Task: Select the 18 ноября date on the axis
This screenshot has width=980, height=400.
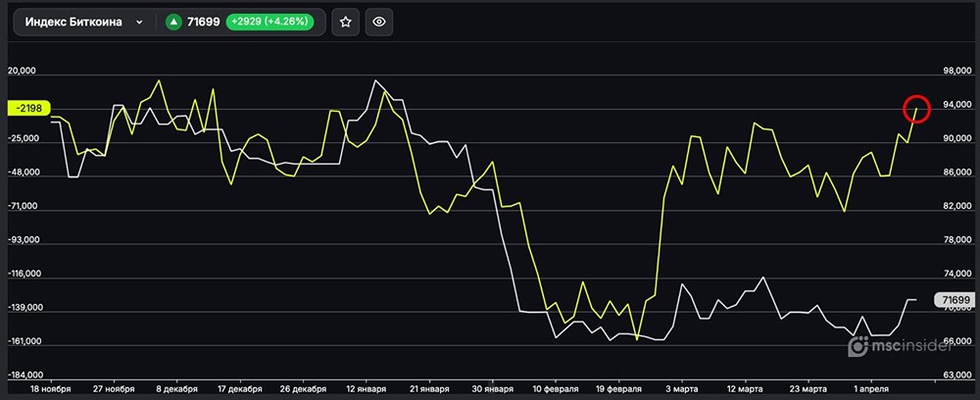Action: pyautogui.click(x=50, y=388)
